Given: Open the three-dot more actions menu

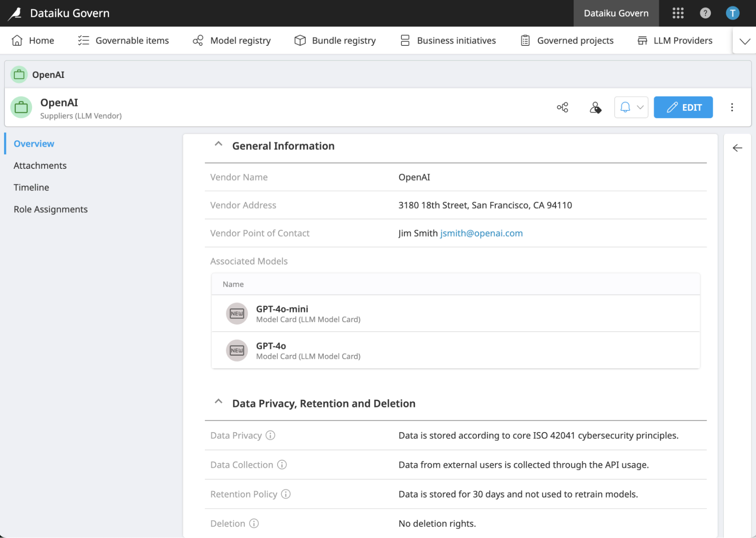Looking at the screenshot, I should 732,107.
